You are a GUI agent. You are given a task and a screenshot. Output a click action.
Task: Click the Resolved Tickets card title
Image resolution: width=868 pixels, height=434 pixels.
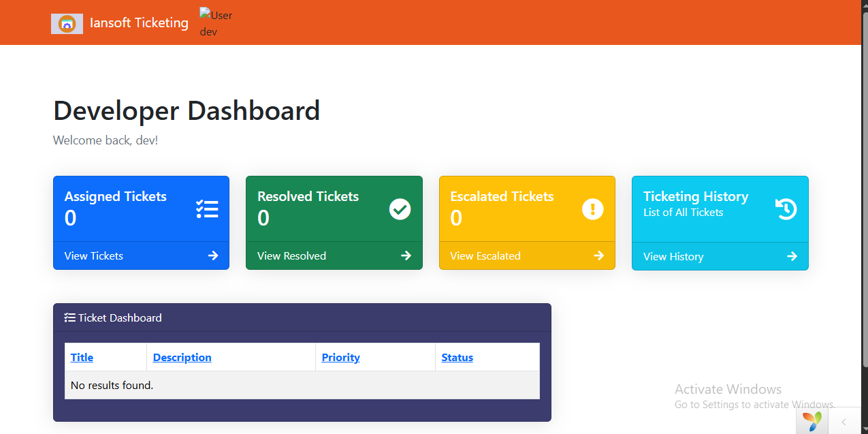click(308, 196)
